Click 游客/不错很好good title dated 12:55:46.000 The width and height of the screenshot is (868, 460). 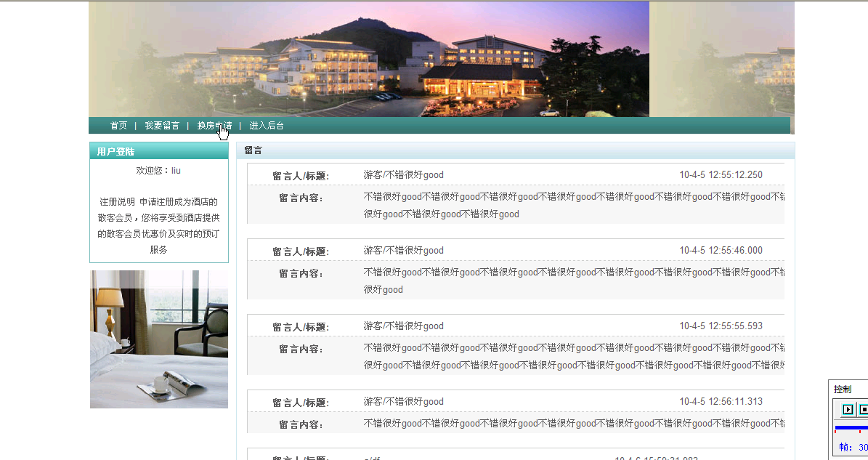(404, 250)
